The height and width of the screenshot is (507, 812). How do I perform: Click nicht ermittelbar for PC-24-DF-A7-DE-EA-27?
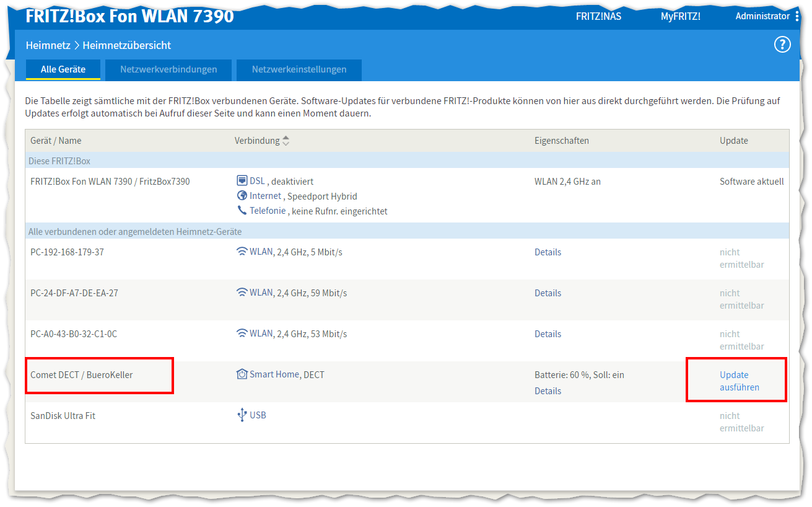[742, 299]
